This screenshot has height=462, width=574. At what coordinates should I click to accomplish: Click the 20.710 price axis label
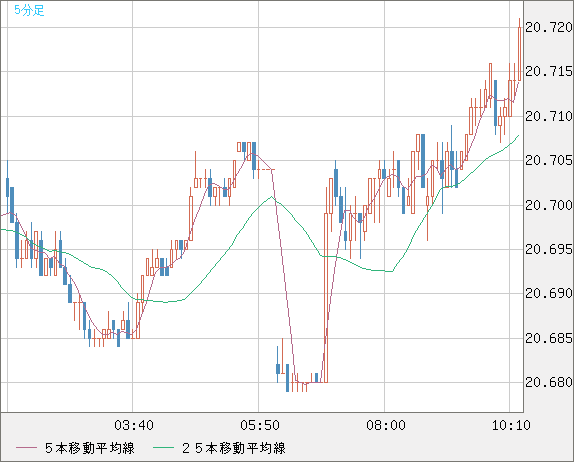tap(549, 116)
